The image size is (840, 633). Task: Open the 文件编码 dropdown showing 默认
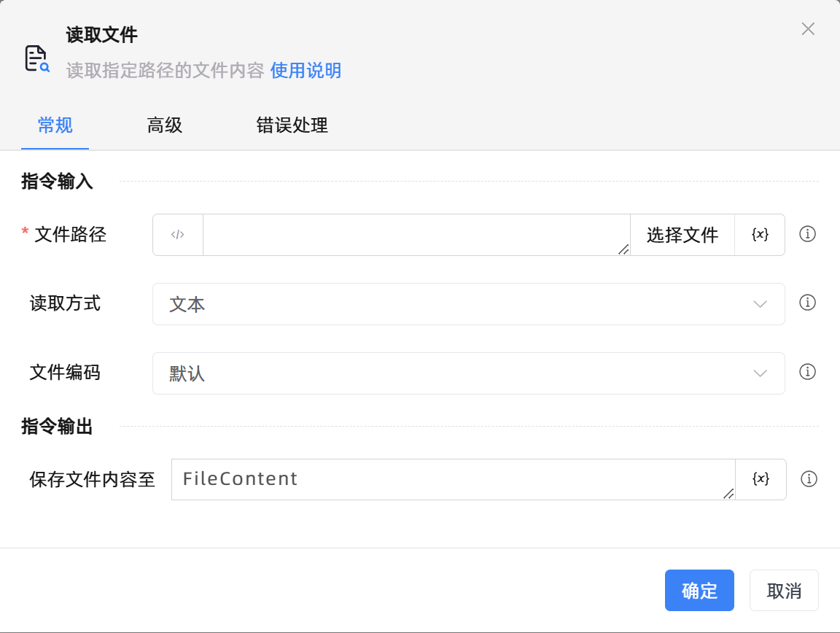coord(469,373)
